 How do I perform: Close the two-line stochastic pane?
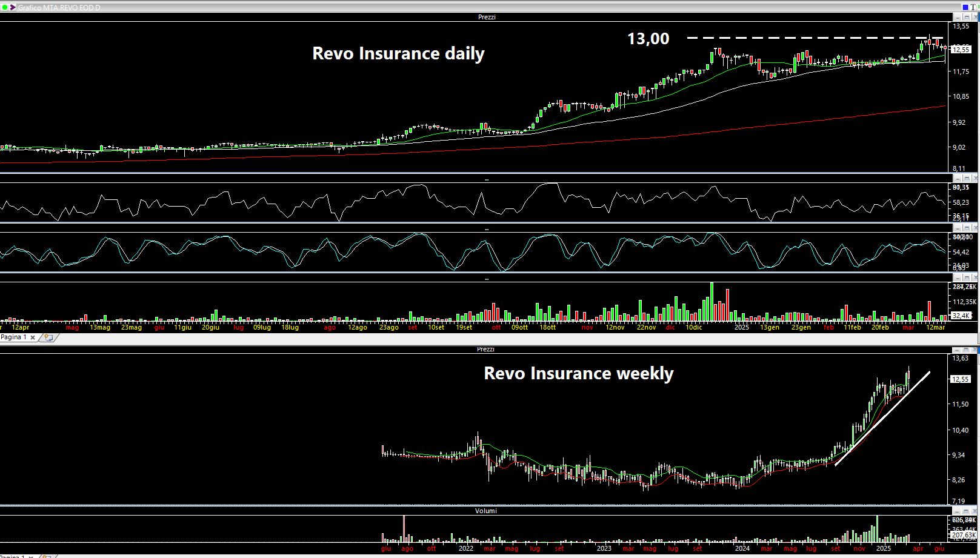[x=975, y=228]
